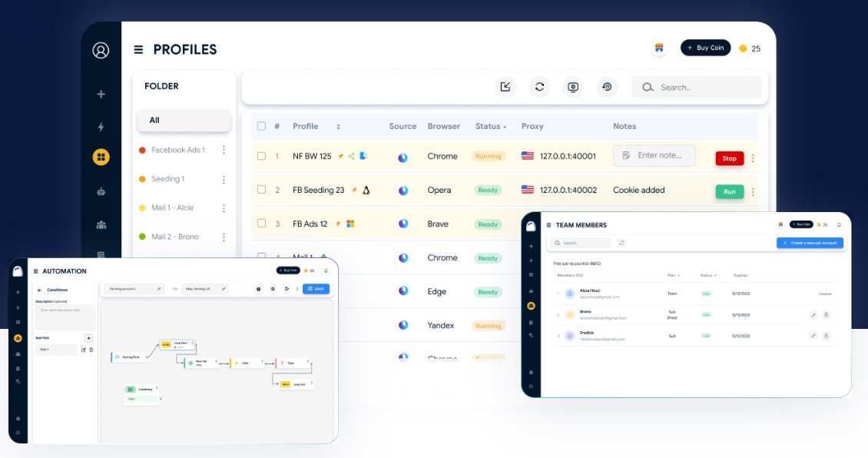Open the hamburger menu next to PROFILES

tap(138, 48)
